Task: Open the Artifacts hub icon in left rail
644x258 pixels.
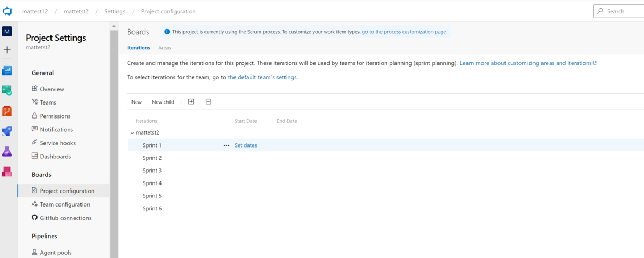Action: pyautogui.click(x=7, y=172)
